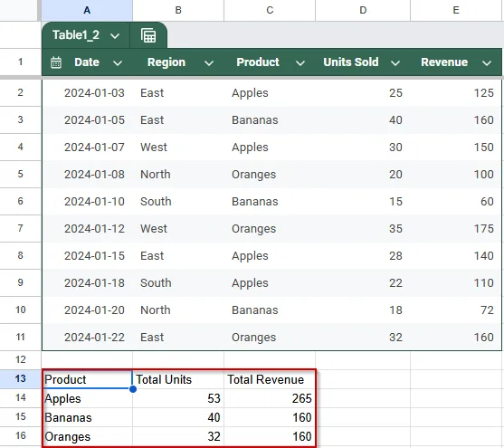Select revenue value 175
The image size is (504, 448).
click(456, 228)
